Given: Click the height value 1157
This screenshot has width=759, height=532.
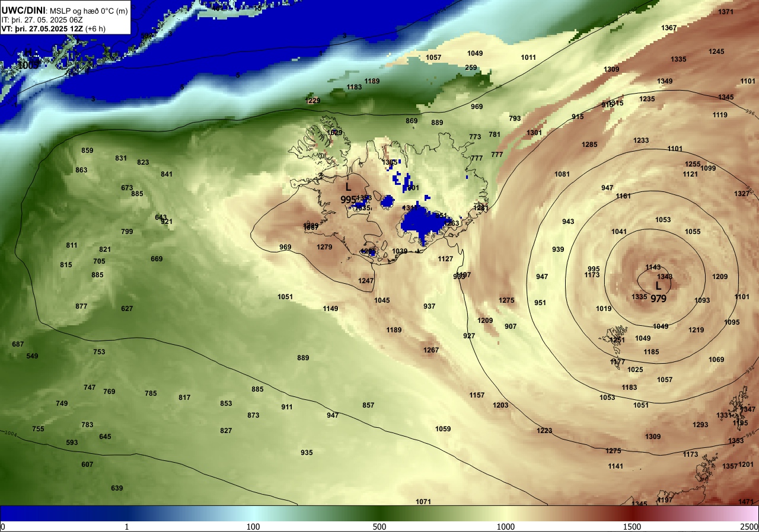Looking at the screenshot, I should coord(477,395).
